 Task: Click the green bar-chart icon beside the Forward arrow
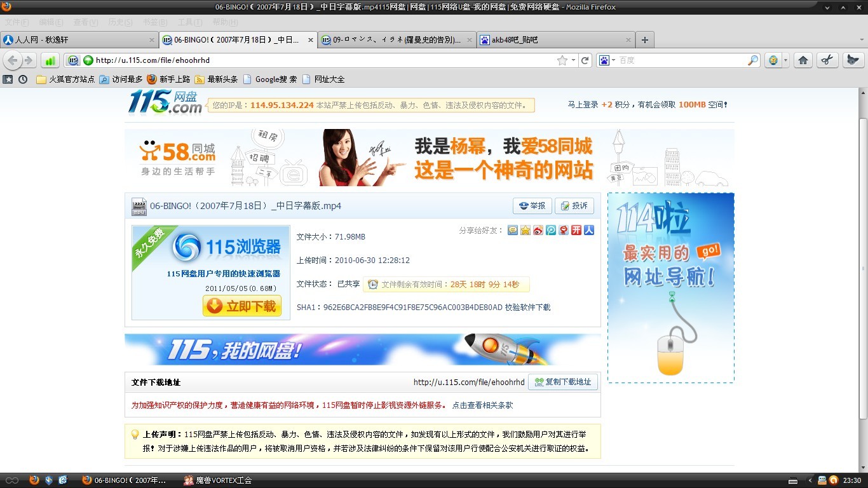(50, 60)
